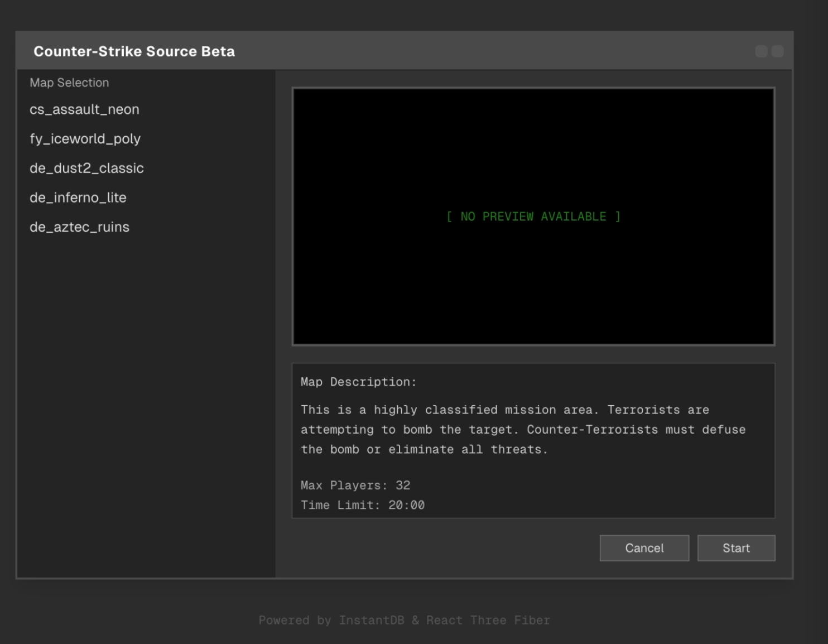This screenshot has width=828, height=644.
Task: Click the word Counter-Terrorists in the description
Action: tap(592, 430)
